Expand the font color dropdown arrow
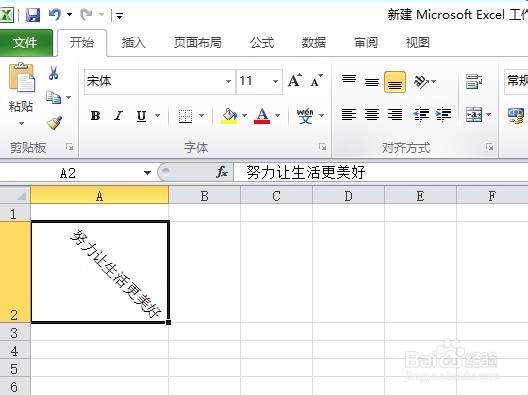 point(278,116)
